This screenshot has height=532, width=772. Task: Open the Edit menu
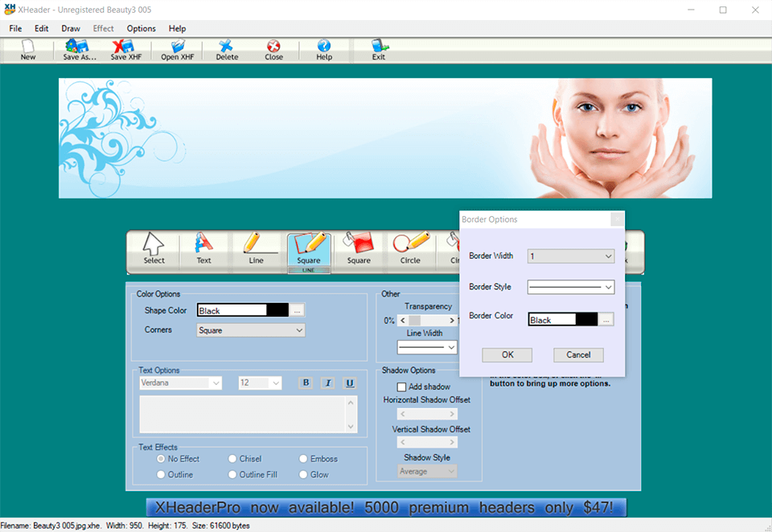click(x=41, y=29)
